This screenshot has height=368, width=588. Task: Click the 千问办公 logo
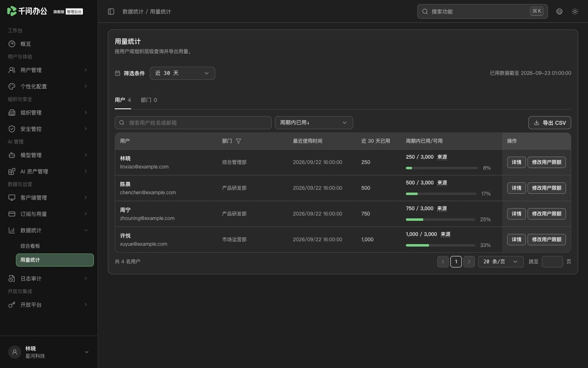[27, 11]
